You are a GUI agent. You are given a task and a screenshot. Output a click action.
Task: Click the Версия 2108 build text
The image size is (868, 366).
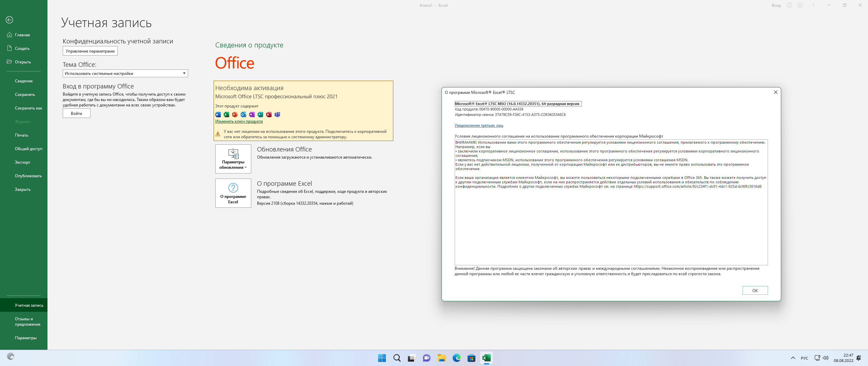305,203
